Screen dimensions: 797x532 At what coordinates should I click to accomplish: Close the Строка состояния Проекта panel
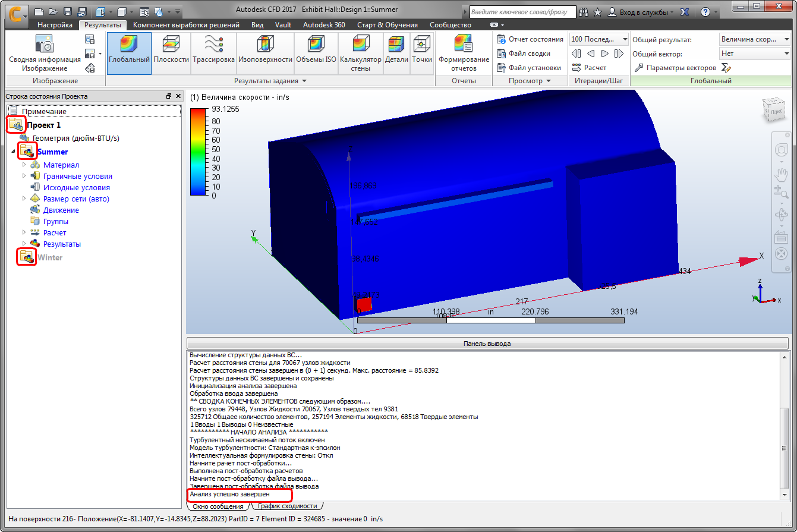[x=178, y=96]
